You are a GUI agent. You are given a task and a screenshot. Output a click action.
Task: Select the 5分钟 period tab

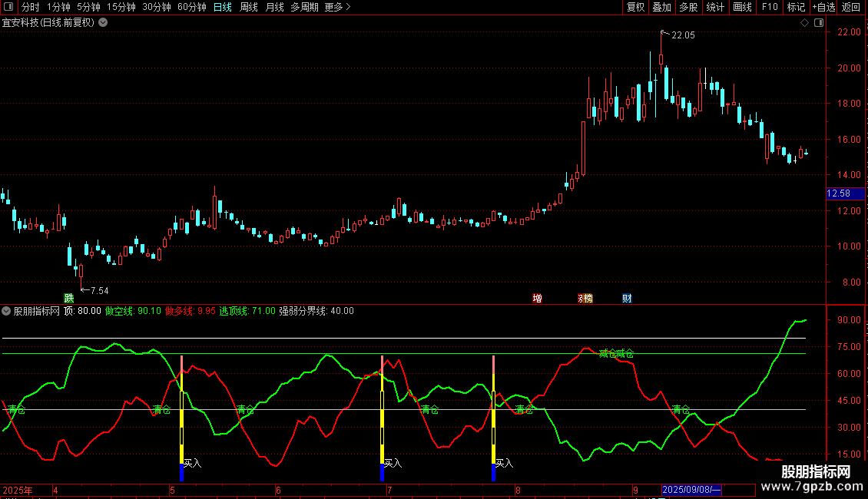(88, 7)
